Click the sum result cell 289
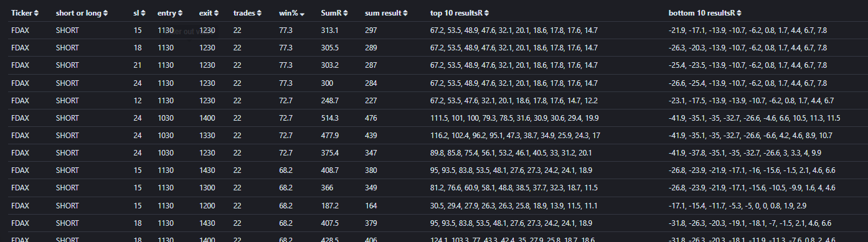868x242 pixels. (x=371, y=48)
